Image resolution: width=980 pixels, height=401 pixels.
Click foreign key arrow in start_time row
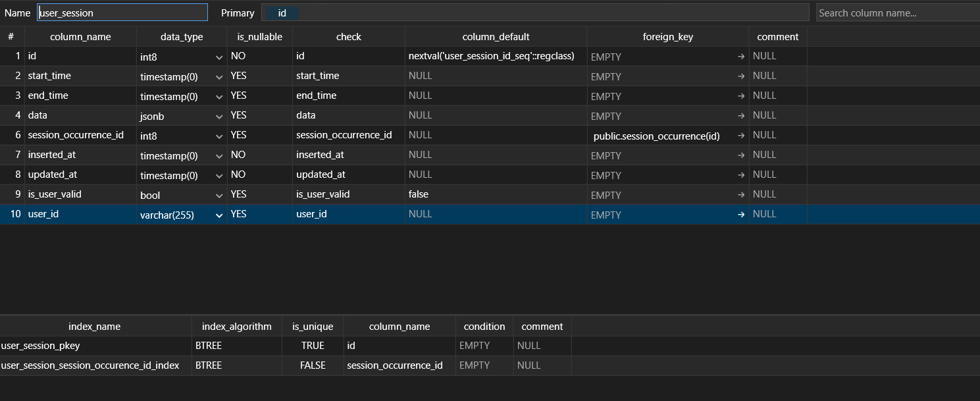click(x=741, y=76)
